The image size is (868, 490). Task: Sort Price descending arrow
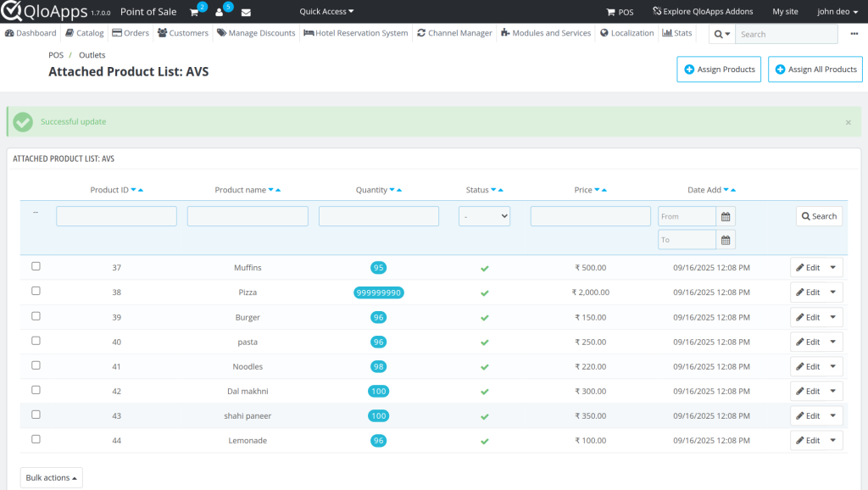(597, 190)
